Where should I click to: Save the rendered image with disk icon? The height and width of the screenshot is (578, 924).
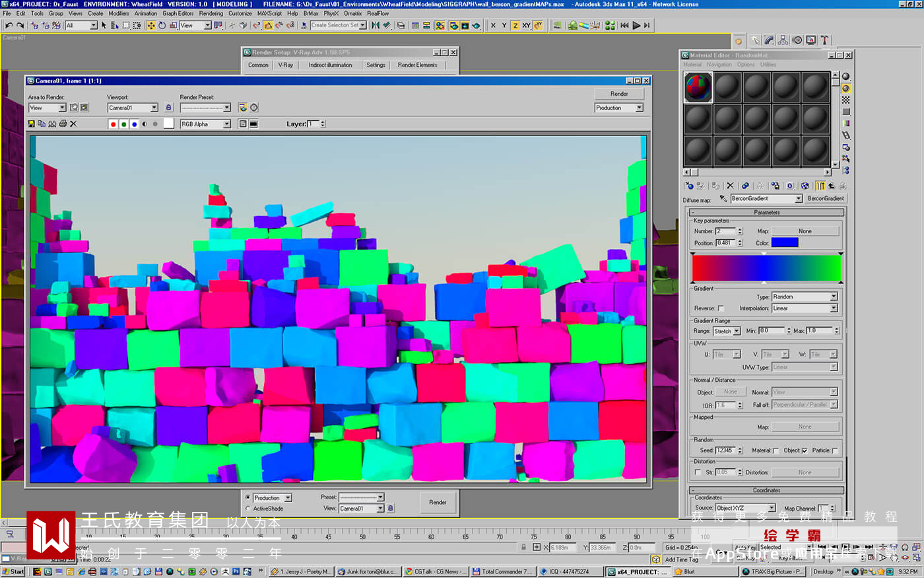coord(32,124)
